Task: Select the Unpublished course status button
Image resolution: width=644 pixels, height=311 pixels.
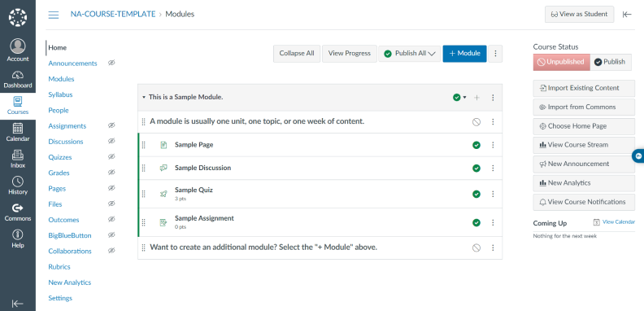Action: tap(561, 62)
